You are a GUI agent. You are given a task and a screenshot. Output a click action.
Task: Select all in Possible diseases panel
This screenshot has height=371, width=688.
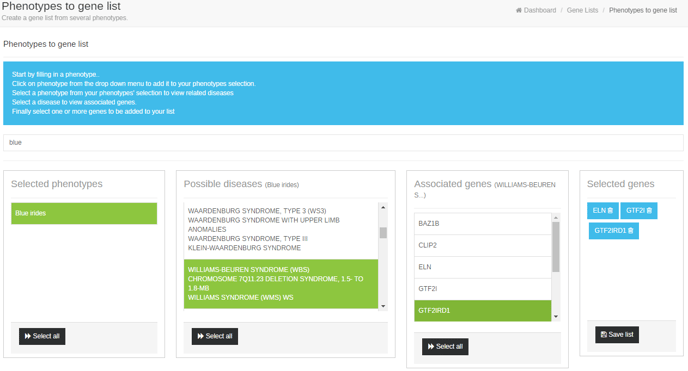point(215,336)
